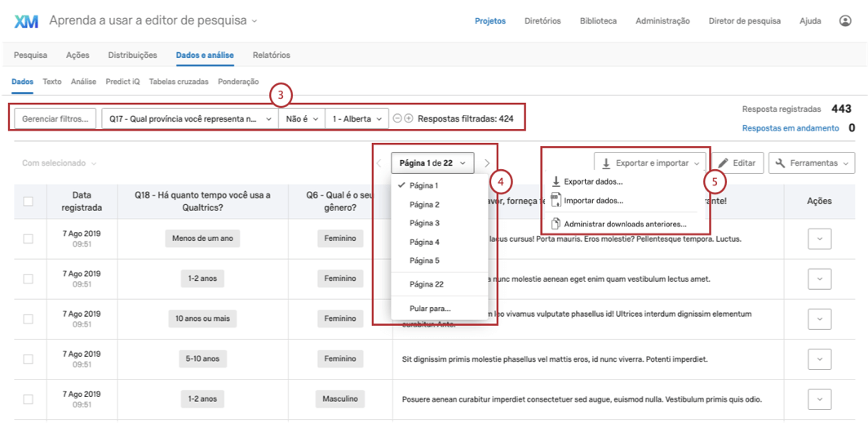
Task: Click Q18 Qualtrics usage column header
Action: [x=202, y=201]
